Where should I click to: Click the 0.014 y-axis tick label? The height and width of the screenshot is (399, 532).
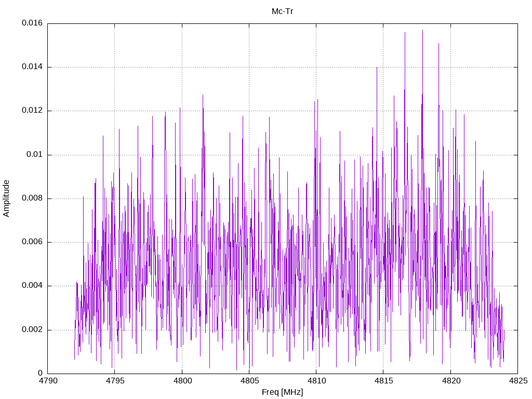[x=32, y=67]
